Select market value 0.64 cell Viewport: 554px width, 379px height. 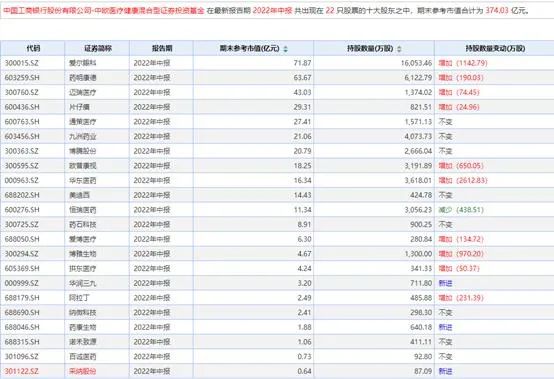pos(253,371)
